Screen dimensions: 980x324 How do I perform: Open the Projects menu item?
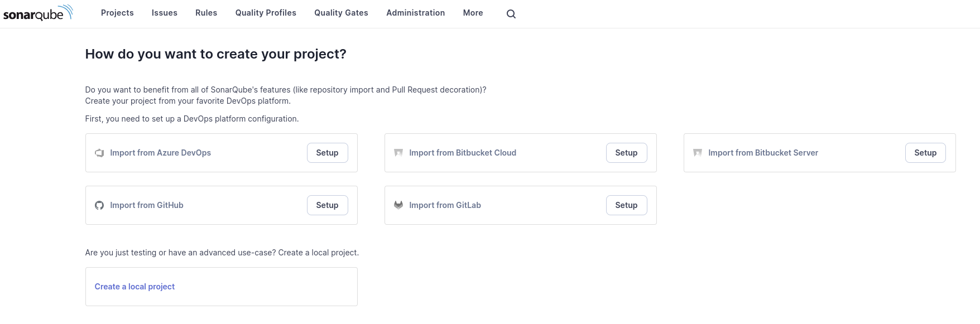point(117,13)
